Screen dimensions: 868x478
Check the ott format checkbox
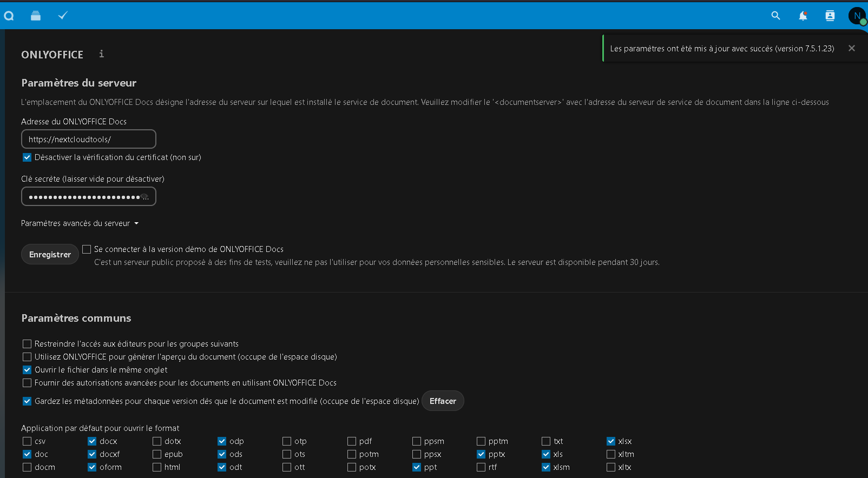point(287,467)
